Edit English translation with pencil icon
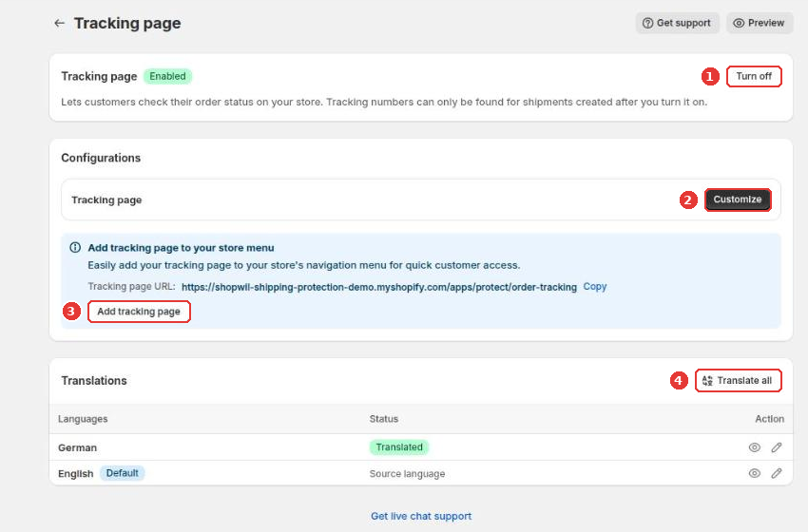The width and height of the screenshot is (808, 532). click(x=777, y=473)
